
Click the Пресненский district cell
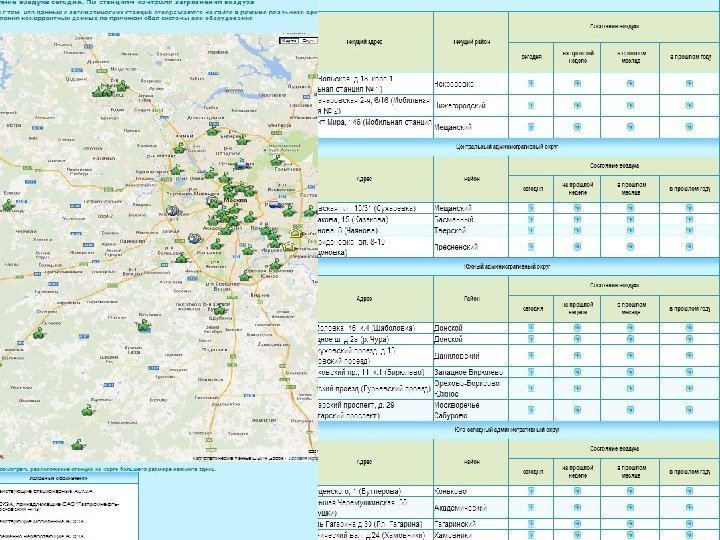471,247
